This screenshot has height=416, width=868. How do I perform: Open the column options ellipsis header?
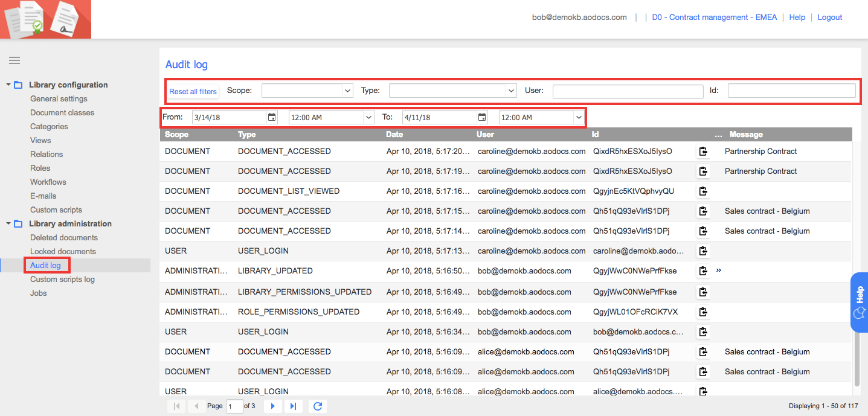pos(718,135)
